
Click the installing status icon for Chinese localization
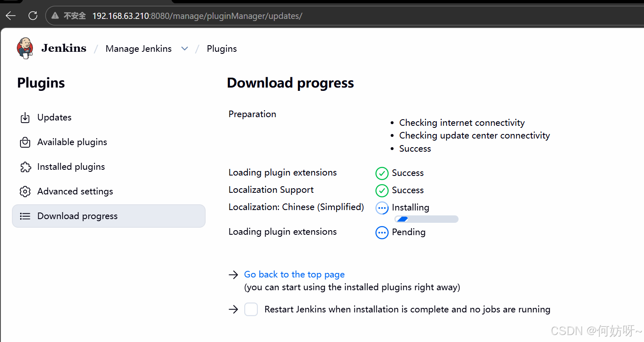click(x=382, y=208)
